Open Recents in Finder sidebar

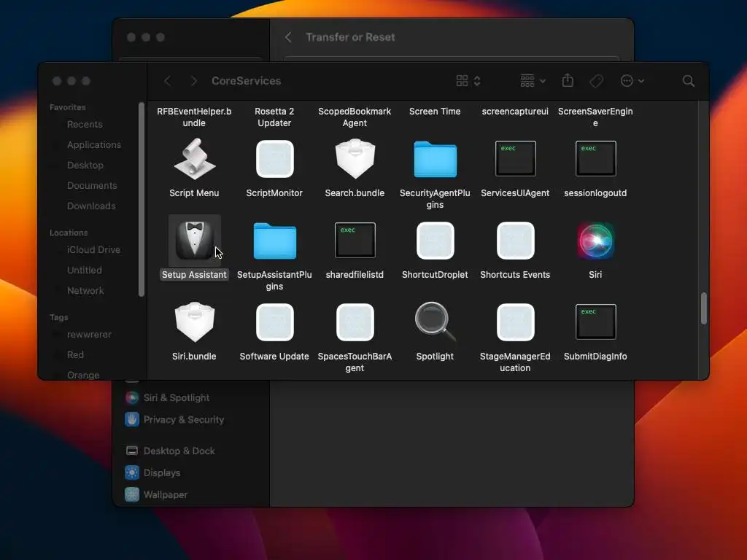pyautogui.click(x=85, y=124)
